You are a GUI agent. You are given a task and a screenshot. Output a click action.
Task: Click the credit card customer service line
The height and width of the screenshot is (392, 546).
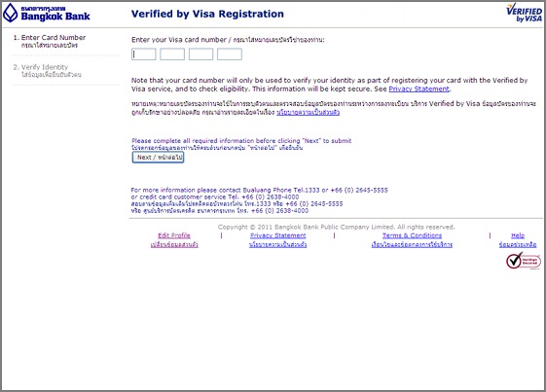[215, 196]
